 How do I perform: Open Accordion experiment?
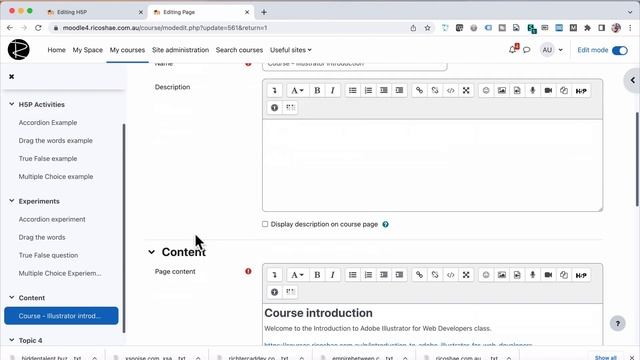click(52, 219)
